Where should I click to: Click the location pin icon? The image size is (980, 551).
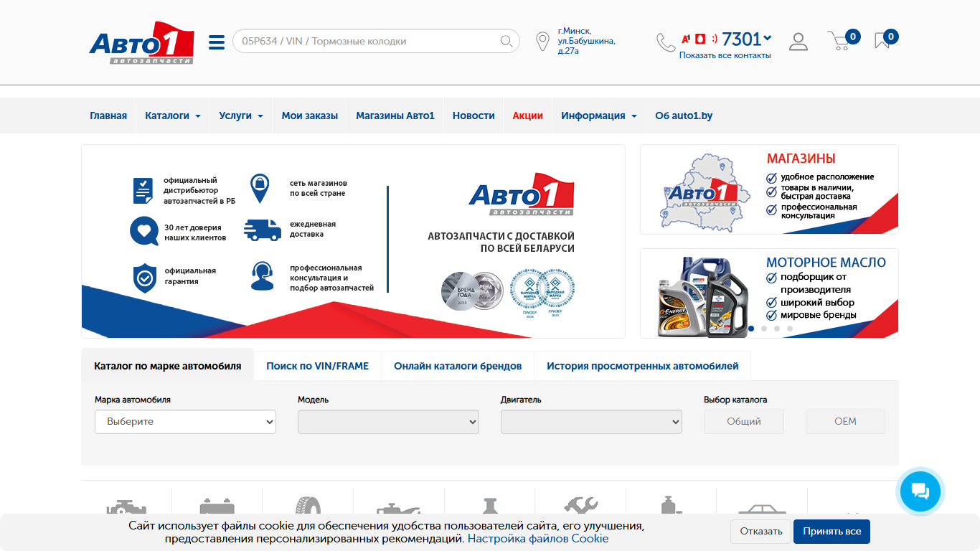[x=543, y=41]
